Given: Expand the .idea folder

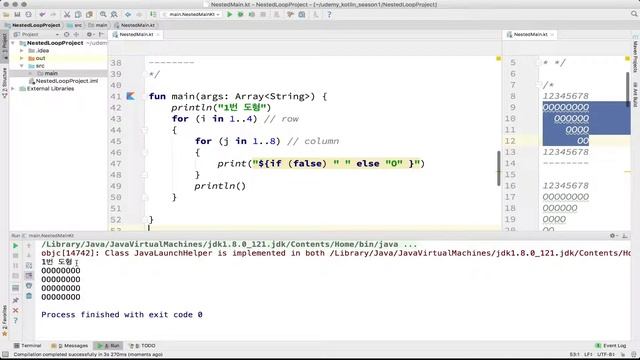Looking at the screenshot, I should [x=22, y=51].
